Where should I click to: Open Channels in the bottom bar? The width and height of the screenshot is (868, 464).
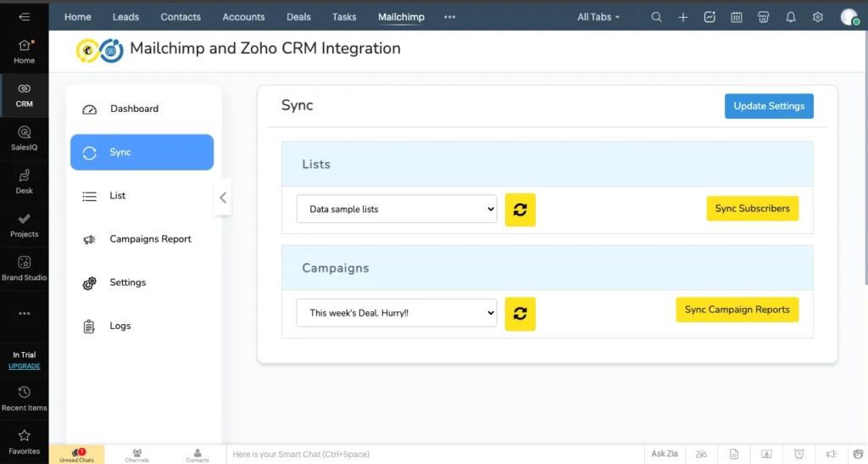pyautogui.click(x=136, y=455)
